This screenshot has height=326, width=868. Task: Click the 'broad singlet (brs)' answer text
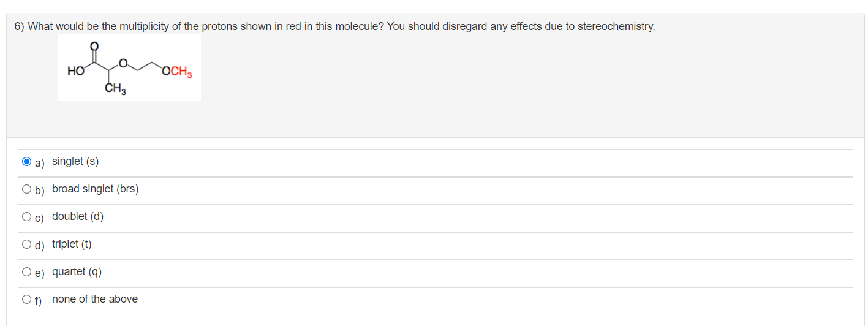(x=96, y=189)
